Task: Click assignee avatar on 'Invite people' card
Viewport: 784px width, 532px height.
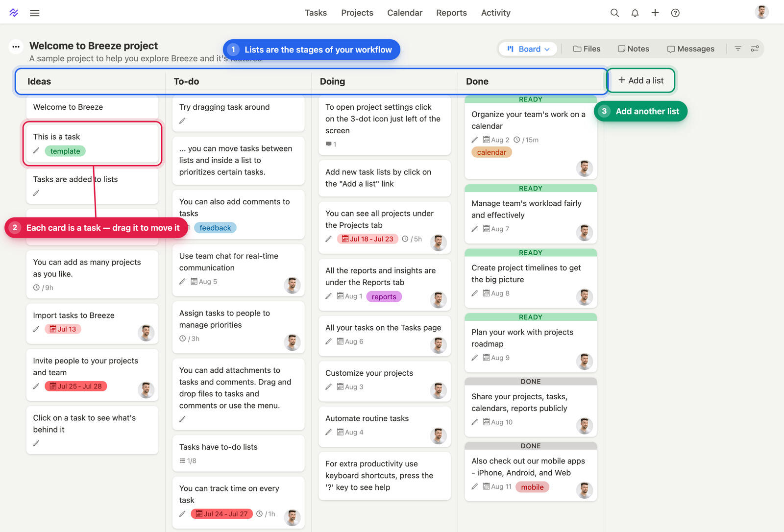Action: point(146,390)
